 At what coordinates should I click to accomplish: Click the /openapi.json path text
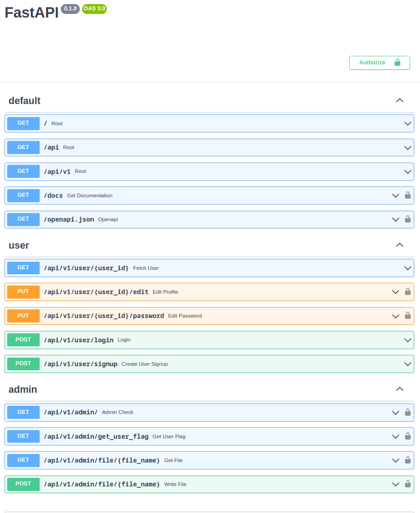point(69,219)
